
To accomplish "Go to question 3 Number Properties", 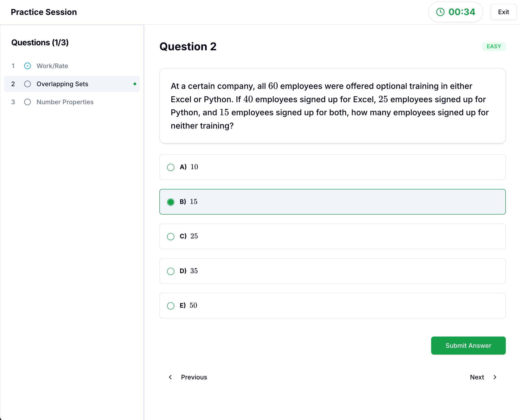I will click(x=65, y=102).
